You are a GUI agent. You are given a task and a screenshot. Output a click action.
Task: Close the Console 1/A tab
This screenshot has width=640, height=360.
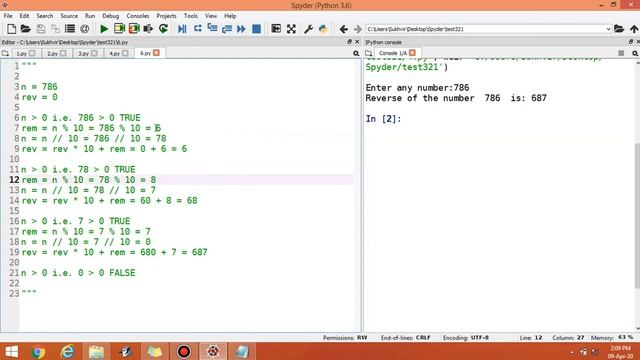click(412, 53)
